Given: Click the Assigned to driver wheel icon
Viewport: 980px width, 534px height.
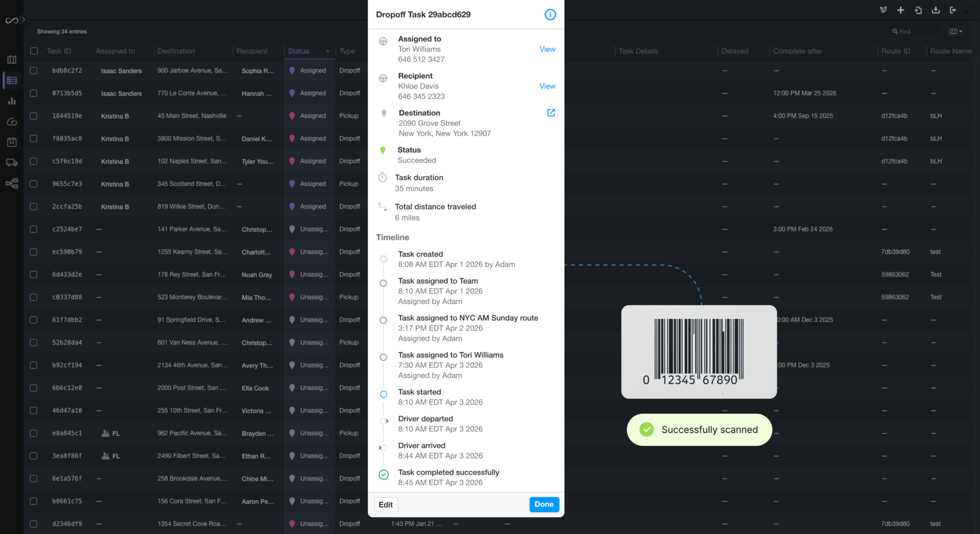Looking at the screenshot, I should coord(383,41).
